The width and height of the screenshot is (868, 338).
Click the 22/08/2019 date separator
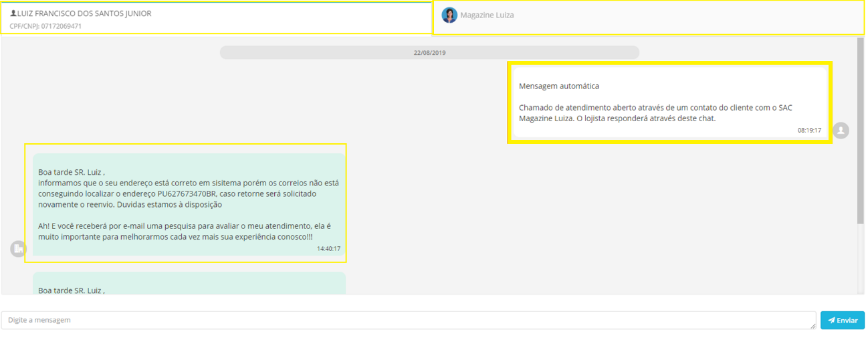pyautogui.click(x=429, y=52)
